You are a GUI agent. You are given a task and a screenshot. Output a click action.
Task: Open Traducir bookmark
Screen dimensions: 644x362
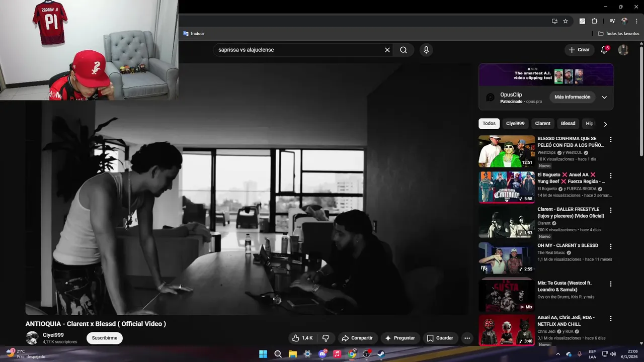[x=194, y=34]
